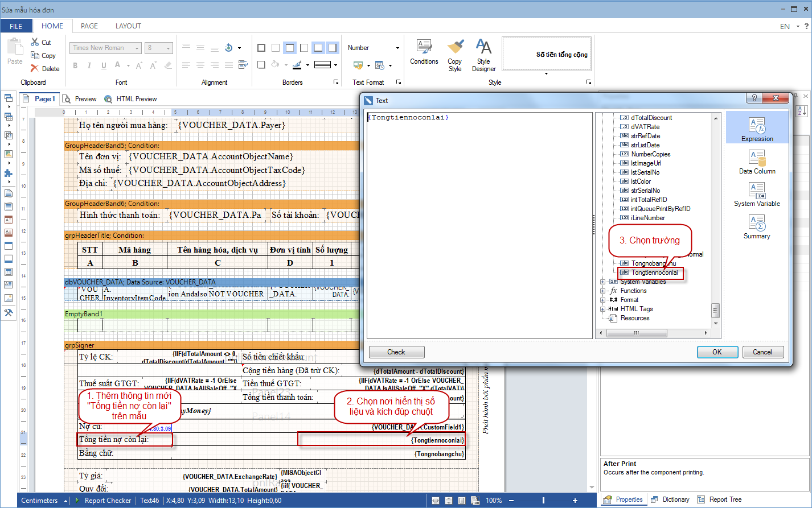This screenshot has height=508, width=812.
Task: Expand the HTML Tags tree node
Action: (602, 309)
